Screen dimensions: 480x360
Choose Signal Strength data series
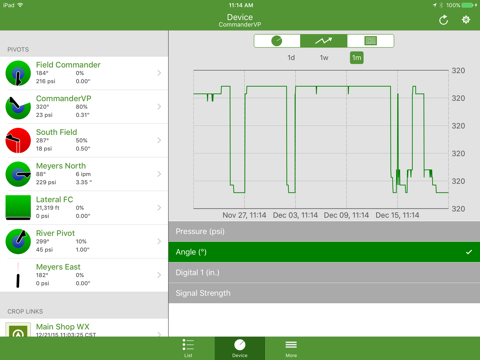324,293
